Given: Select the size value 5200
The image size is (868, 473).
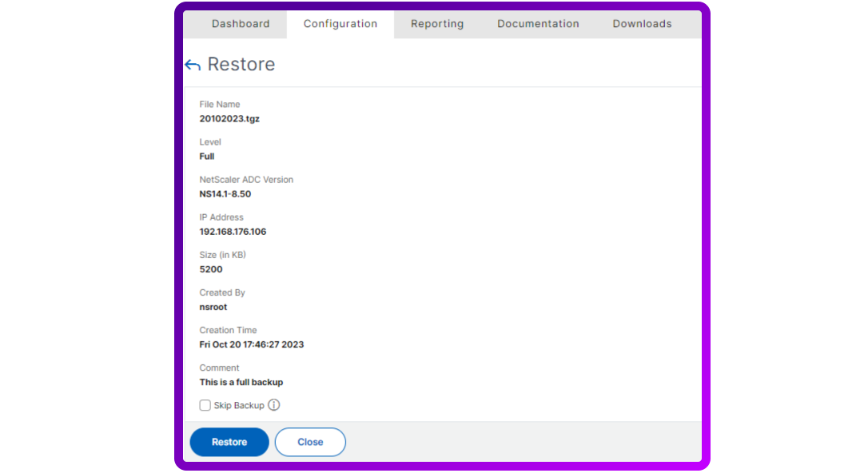Looking at the screenshot, I should coord(211,269).
